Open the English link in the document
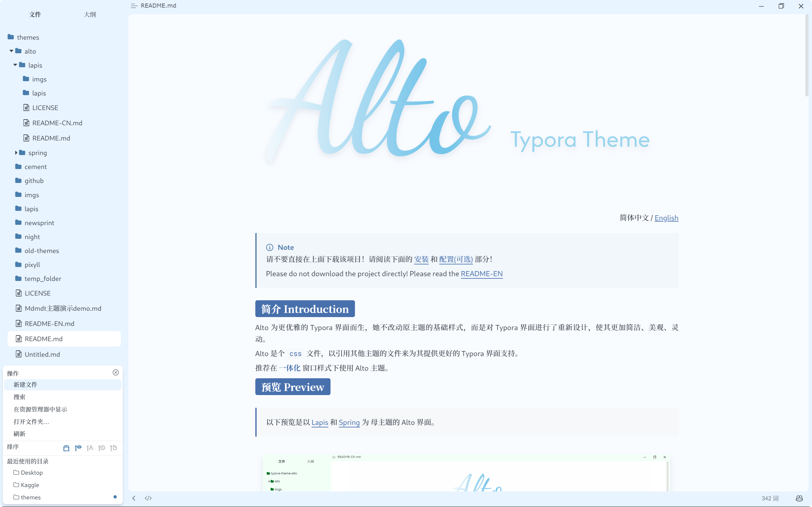The image size is (812, 507). click(666, 218)
